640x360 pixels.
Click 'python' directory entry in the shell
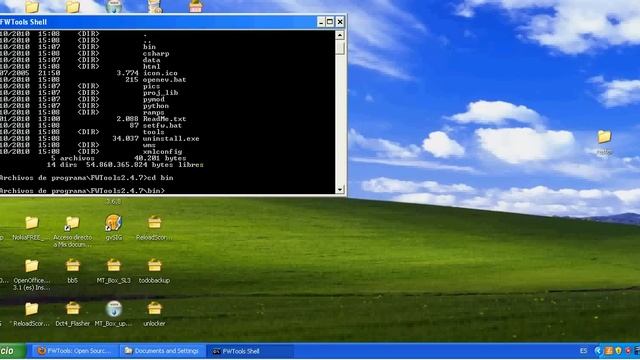click(x=156, y=106)
